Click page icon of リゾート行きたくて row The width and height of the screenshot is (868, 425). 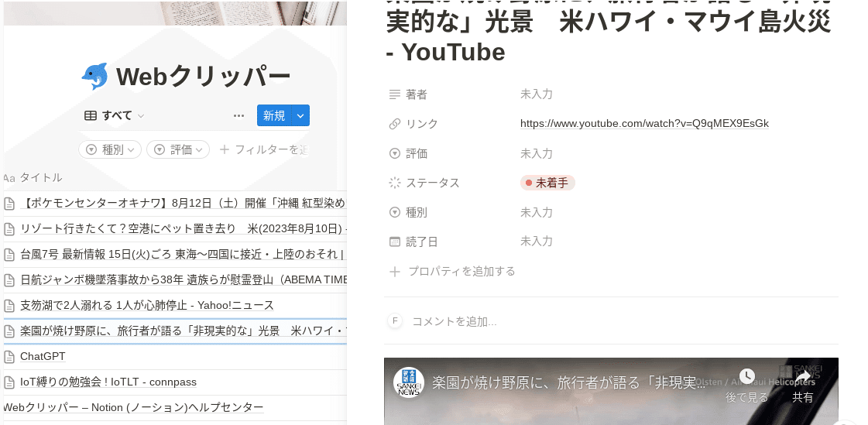coord(9,228)
